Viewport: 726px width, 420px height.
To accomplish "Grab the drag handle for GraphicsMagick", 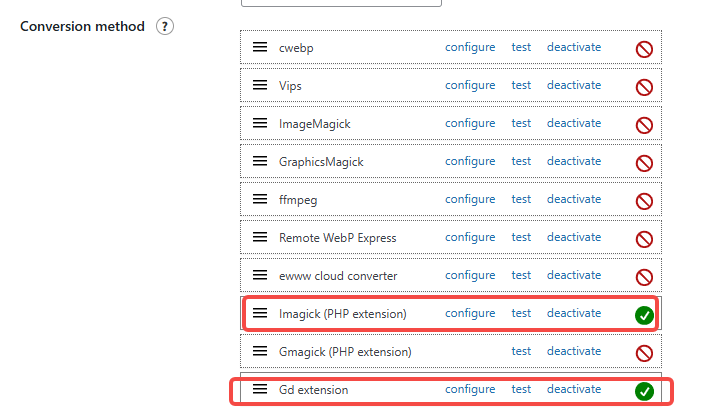I will [x=260, y=161].
